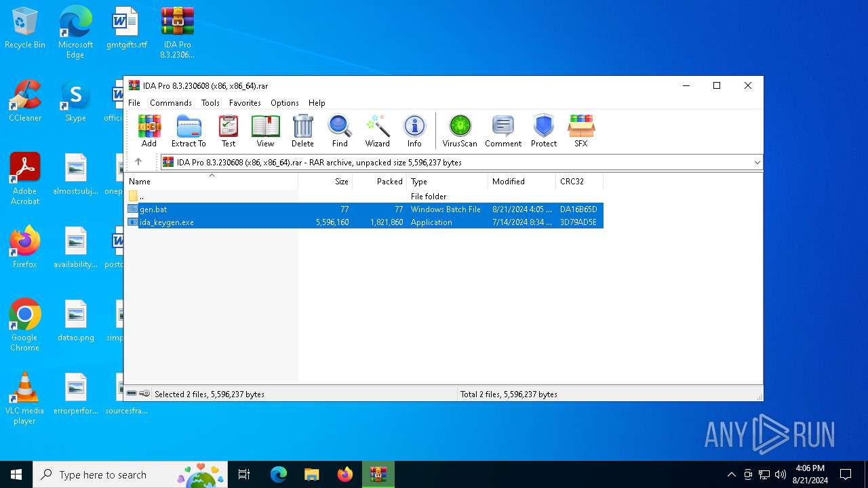Open Skype desktop shortcut
This screenshot has height=488, width=868.
point(75,101)
